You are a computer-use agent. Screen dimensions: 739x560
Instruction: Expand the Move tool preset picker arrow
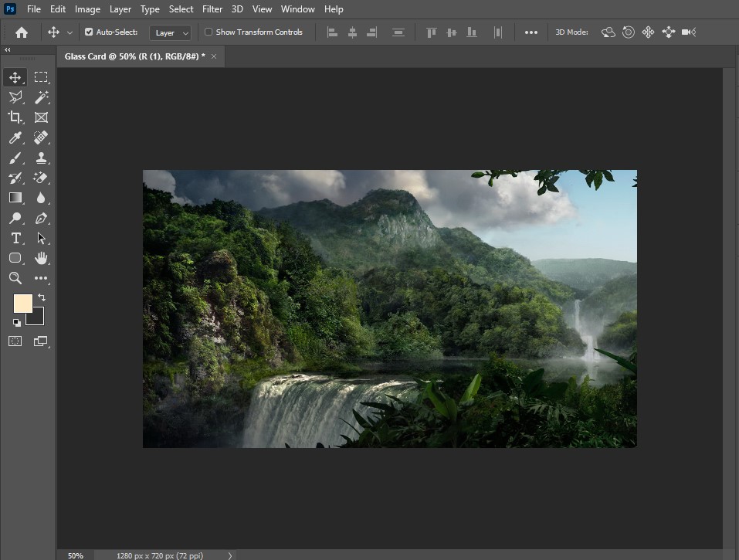[x=69, y=32]
